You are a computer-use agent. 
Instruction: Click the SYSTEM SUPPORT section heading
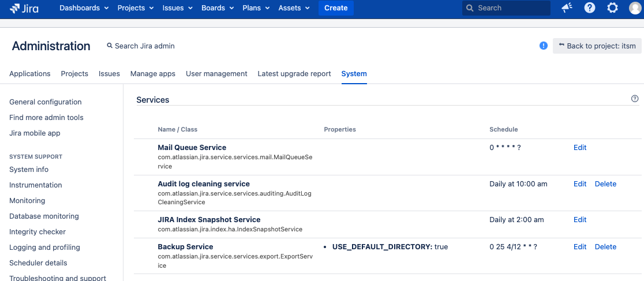(36, 156)
